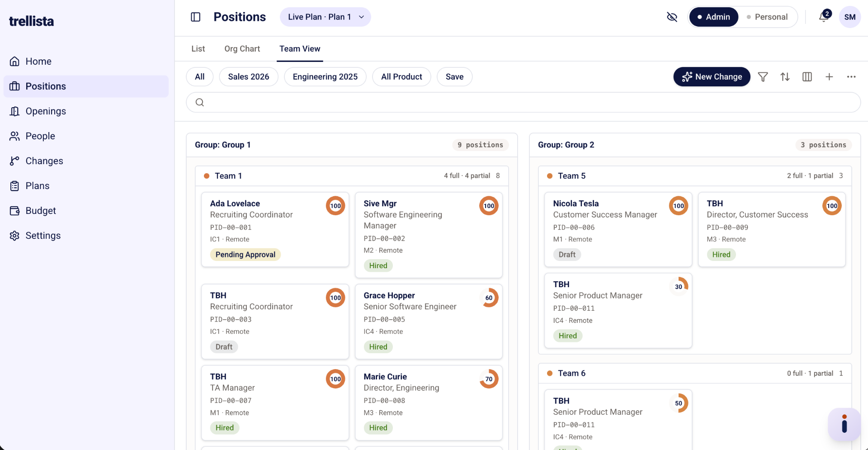Click the PID-00-007 text

pos(231,401)
